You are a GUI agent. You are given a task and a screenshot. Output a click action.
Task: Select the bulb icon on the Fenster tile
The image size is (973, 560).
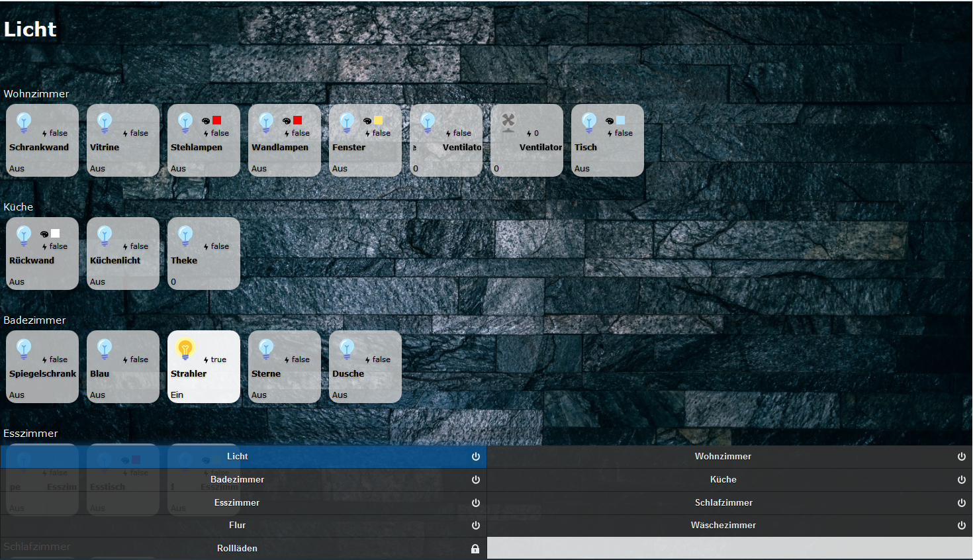(347, 122)
